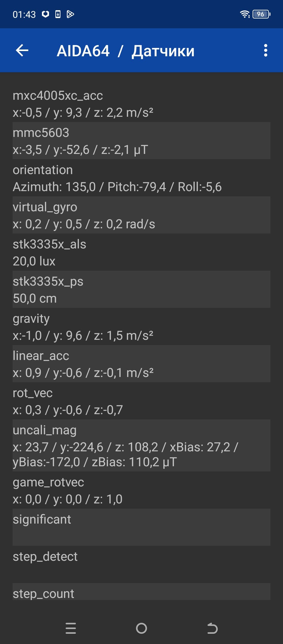This screenshot has width=283, height=644.
Task: Tap the Play Store notification icon
Action: click(70, 14)
